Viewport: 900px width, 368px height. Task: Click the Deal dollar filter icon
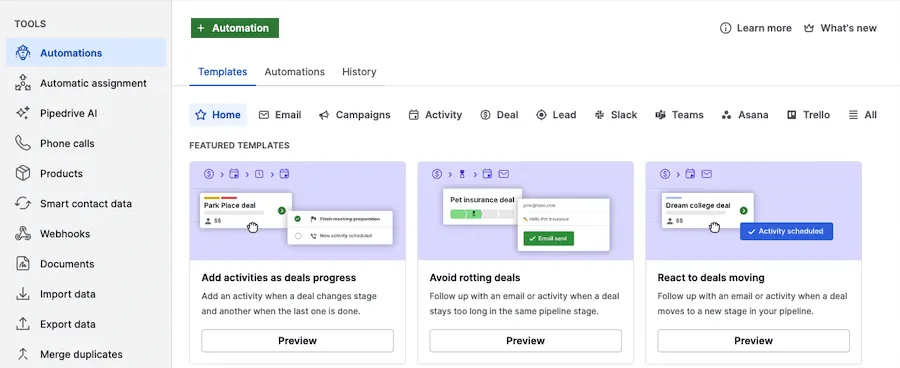(x=485, y=115)
